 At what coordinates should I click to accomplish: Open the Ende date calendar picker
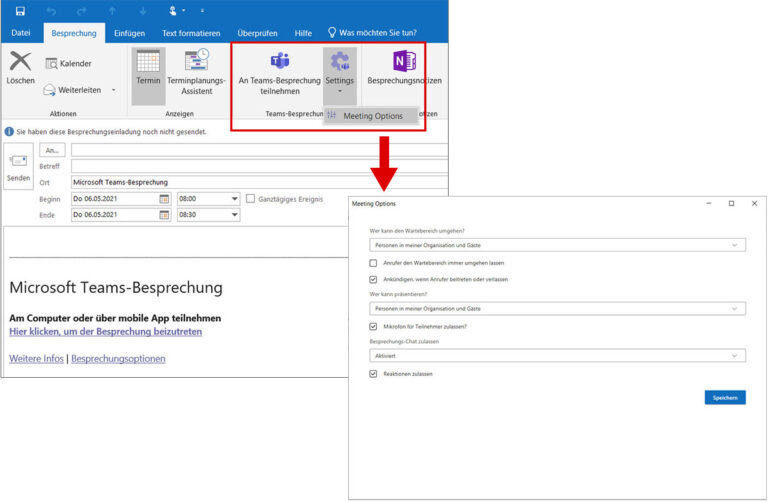point(164,215)
